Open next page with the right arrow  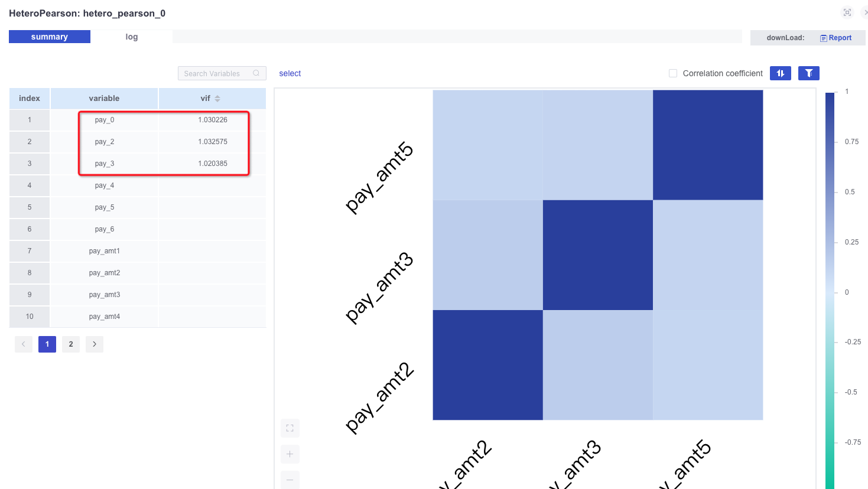[x=94, y=344]
